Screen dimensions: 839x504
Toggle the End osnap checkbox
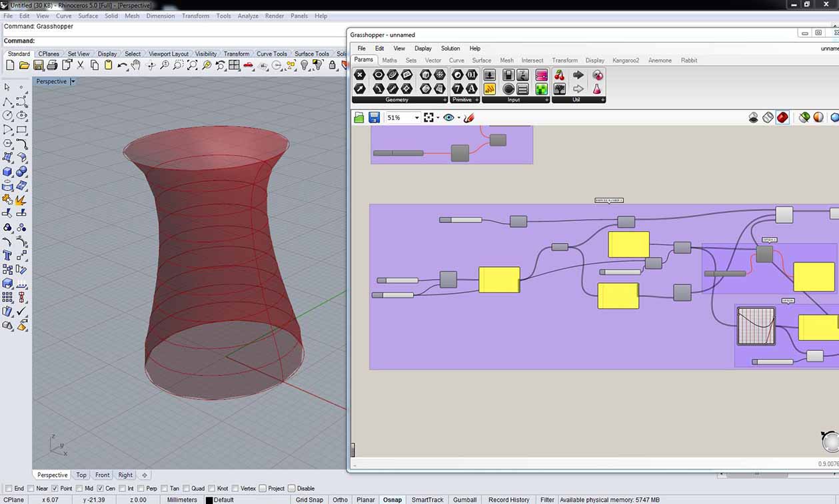coord(9,488)
